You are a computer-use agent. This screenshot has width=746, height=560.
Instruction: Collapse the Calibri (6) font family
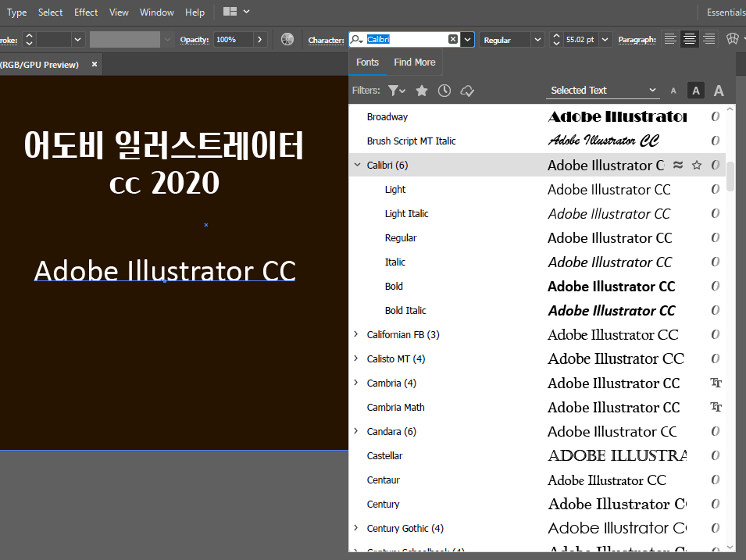tap(357, 165)
